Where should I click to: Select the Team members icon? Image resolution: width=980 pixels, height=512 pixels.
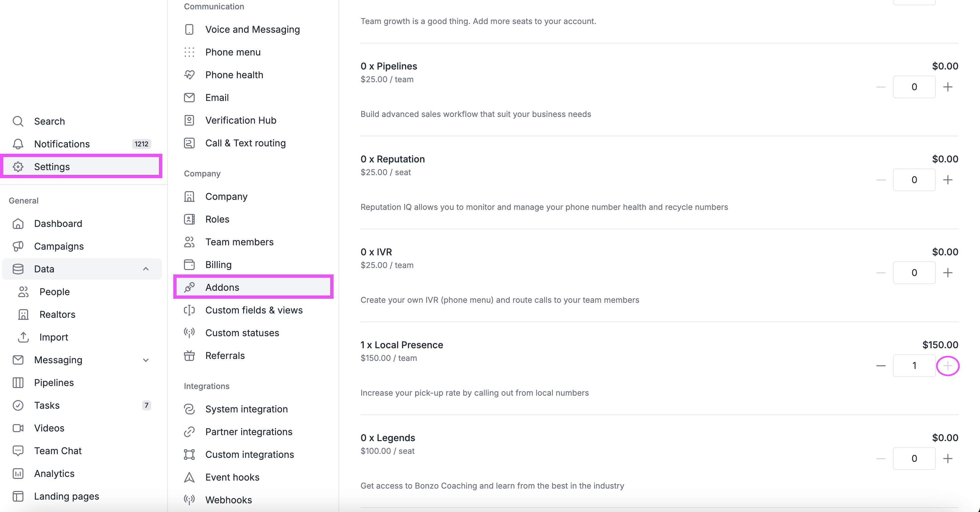[x=189, y=242]
